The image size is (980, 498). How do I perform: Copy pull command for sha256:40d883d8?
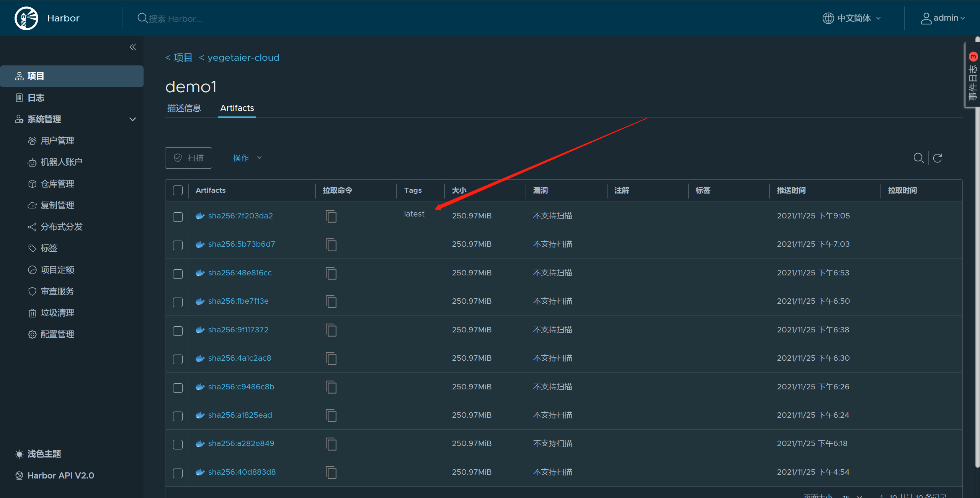(x=331, y=472)
